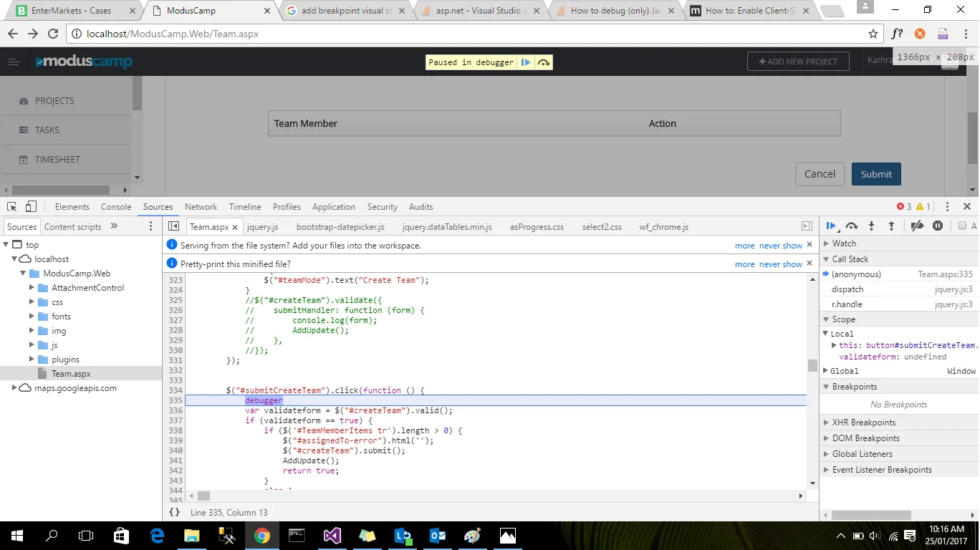The image size is (980, 550).
Task: Toggle pause on exceptions button
Action: 938,226
